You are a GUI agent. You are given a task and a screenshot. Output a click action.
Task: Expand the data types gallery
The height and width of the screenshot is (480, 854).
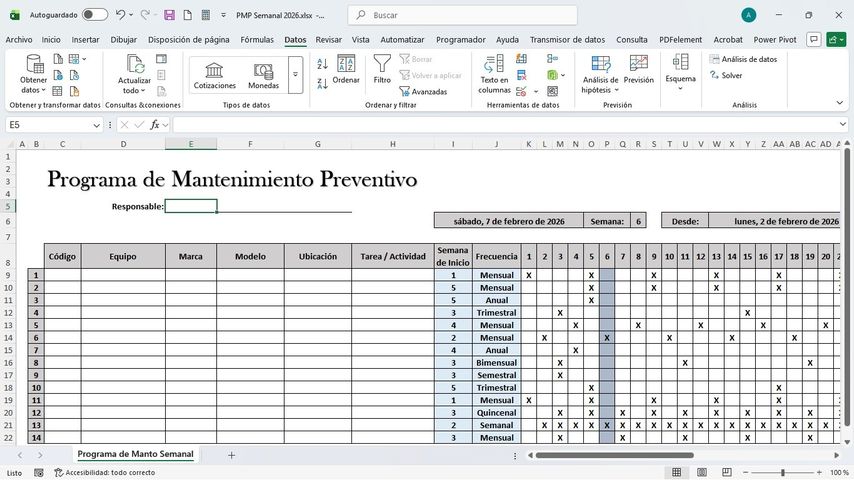pyautogui.click(x=295, y=75)
